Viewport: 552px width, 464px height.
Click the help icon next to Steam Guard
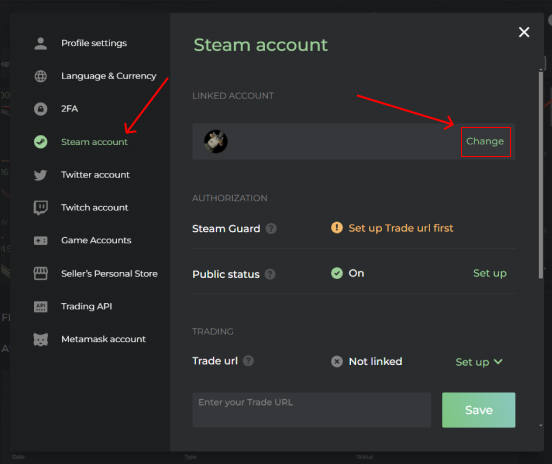click(x=271, y=228)
